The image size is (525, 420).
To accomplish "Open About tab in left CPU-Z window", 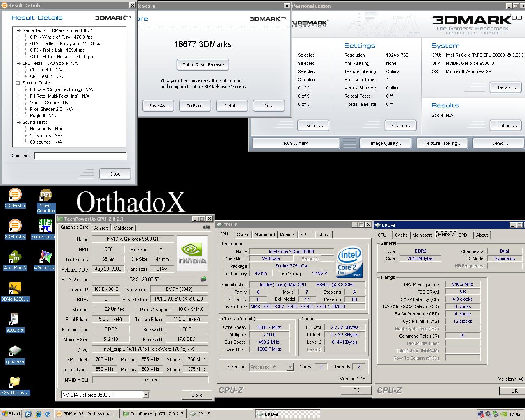I will pyautogui.click(x=324, y=235).
